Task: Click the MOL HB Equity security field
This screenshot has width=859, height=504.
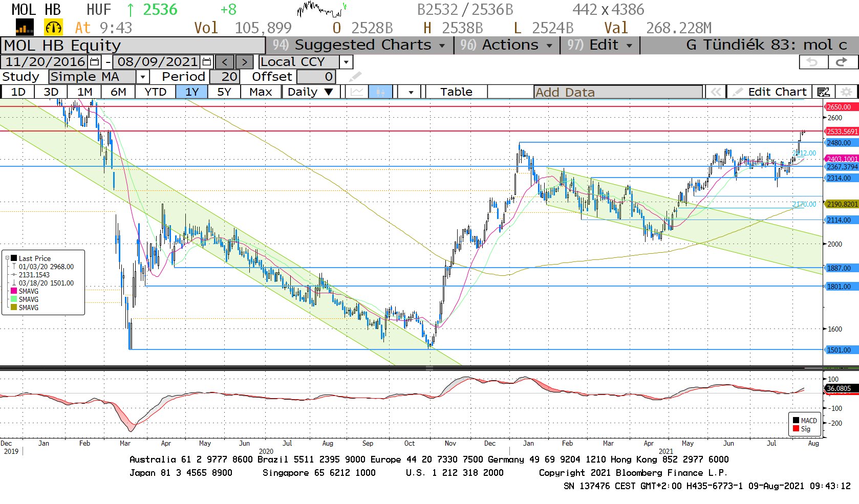Action: (x=133, y=45)
